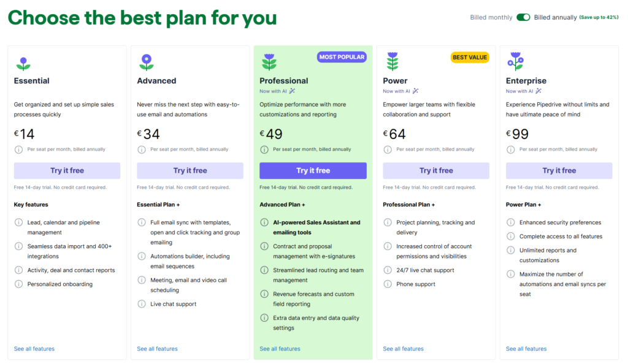This screenshot has height=364, width=628.
Task: Click the Billed monthly label
Action: pyautogui.click(x=490, y=17)
